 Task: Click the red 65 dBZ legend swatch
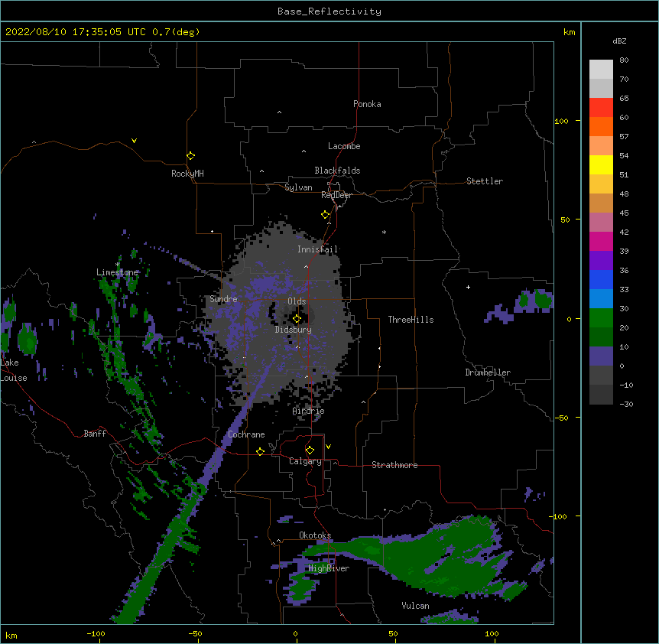[x=601, y=107]
